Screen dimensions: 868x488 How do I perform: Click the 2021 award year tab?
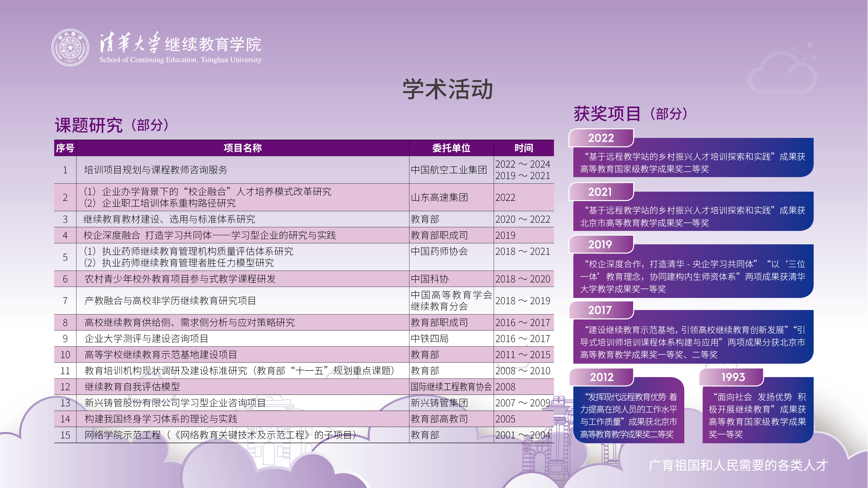click(601, 192)
